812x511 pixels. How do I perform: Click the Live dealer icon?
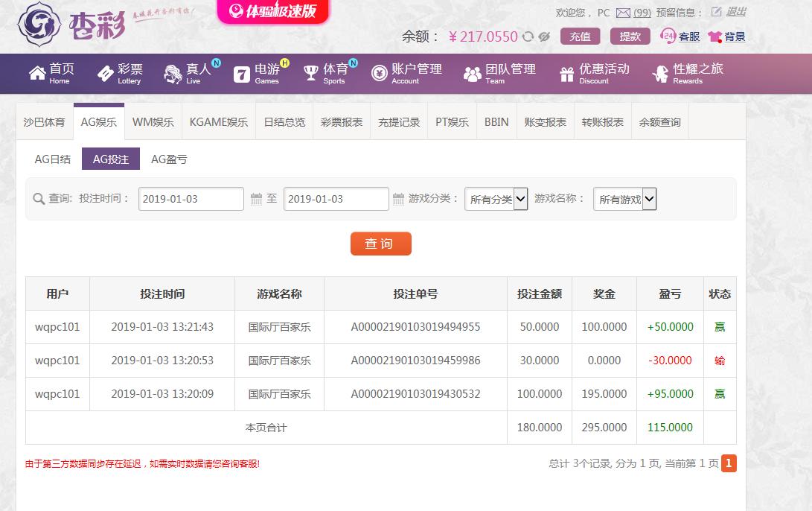[x=173, y=74]
